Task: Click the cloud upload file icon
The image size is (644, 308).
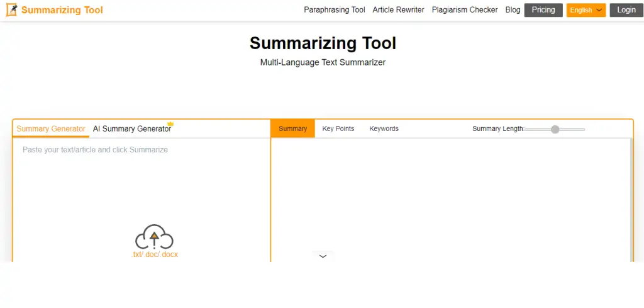Action: (154, 237)
